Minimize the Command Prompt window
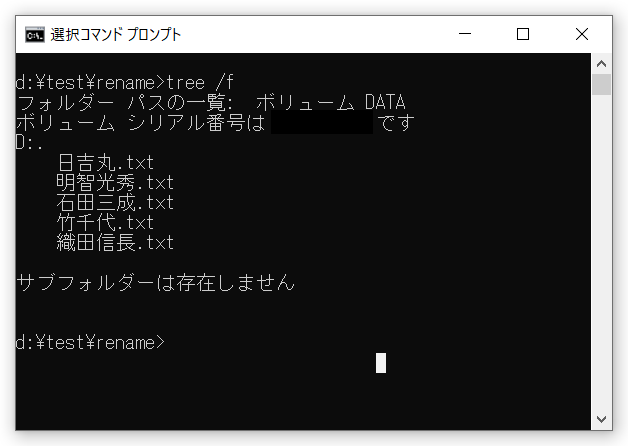The image size is (628, 446). [x=465, y=34]
